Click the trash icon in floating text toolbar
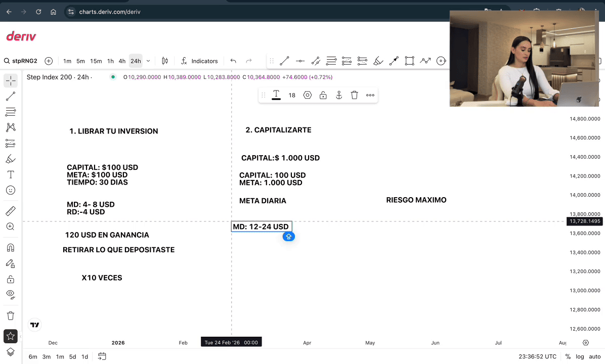The width and height of the screenshot is (605, 364). (354, 95)
